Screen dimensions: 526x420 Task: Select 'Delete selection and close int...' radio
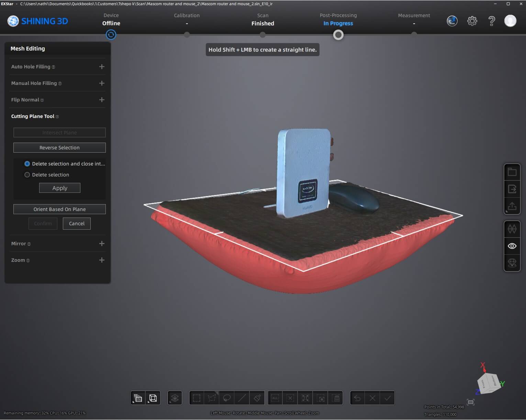[x=27, y=164]
